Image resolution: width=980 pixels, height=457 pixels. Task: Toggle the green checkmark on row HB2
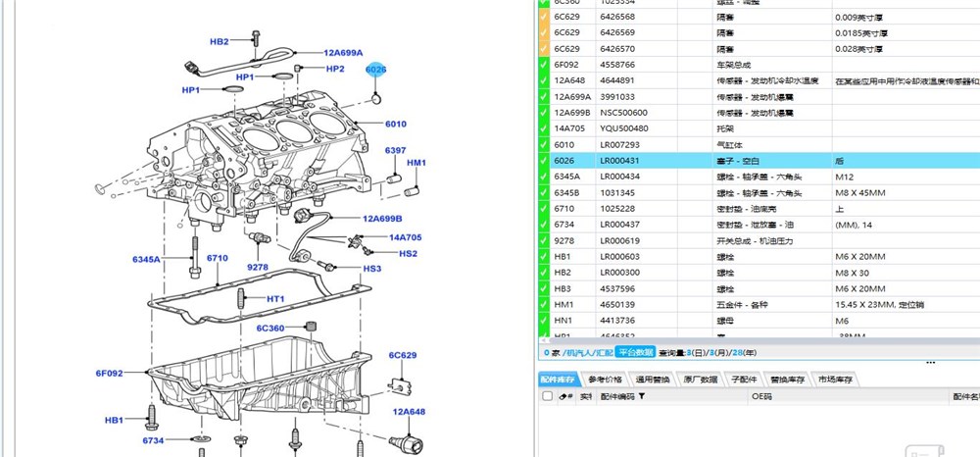click(543, 274)
